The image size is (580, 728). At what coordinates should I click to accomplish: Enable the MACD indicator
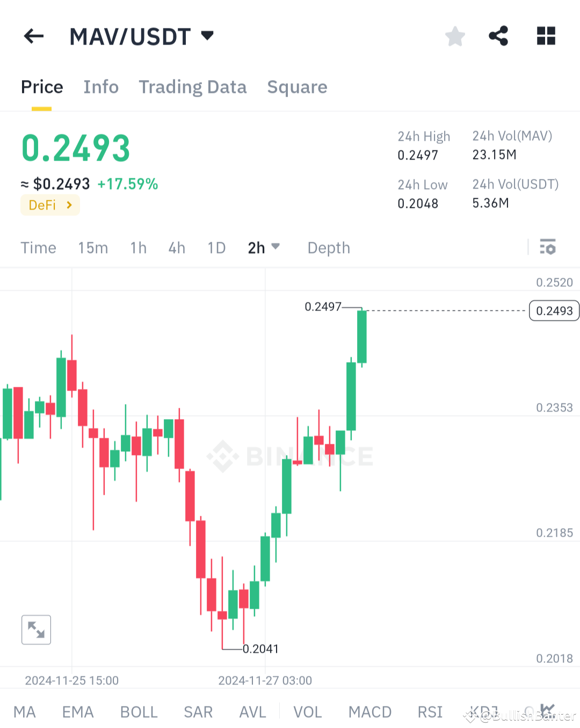pyautogui.click(x=369, y=711)
